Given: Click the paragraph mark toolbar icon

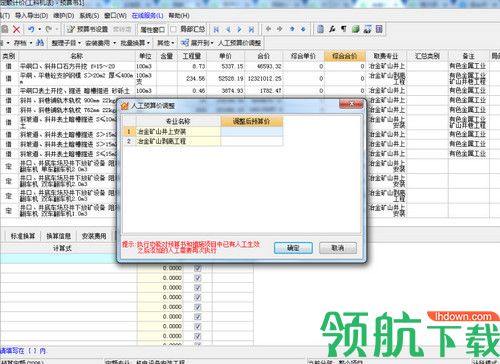Looking at the screenshot, I should click(x=344, y=29).
